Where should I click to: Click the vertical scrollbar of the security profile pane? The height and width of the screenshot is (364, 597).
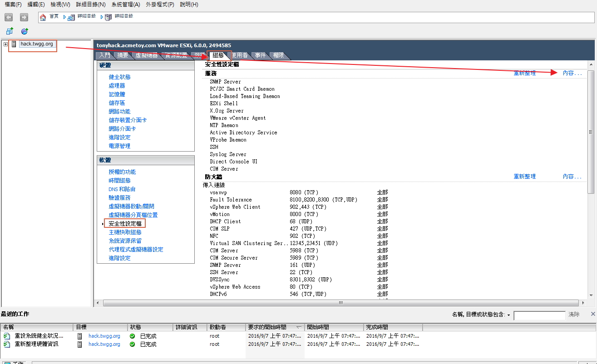[x=591, y=132]
